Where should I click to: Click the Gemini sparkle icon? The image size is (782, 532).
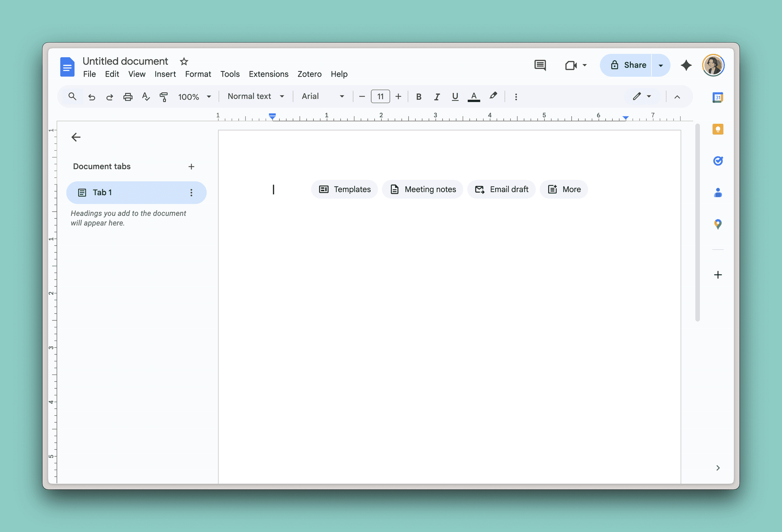[x=686, y=65]
